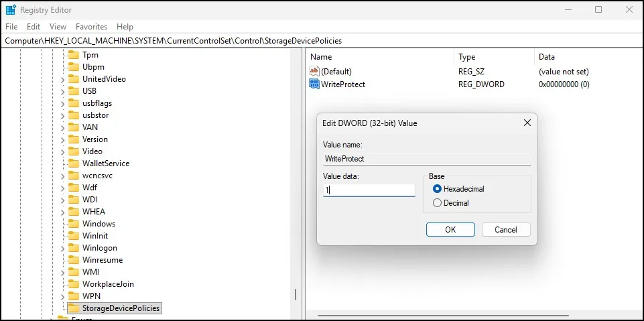644x321 pixels.
Task: Click the Video folder icon
Action: tap(74, 151)
